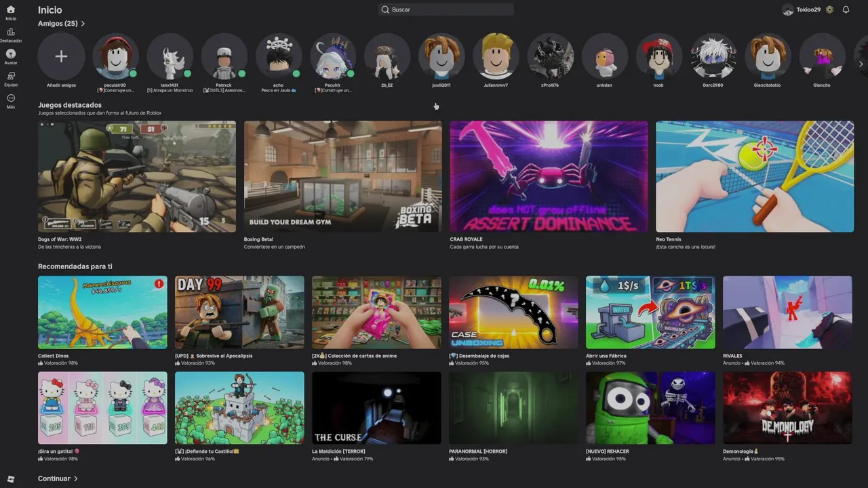Open friend 2b_EZ avatar
Image resolution: width=868 pixels, height=488 pixels.
click(x=387, y=56)
